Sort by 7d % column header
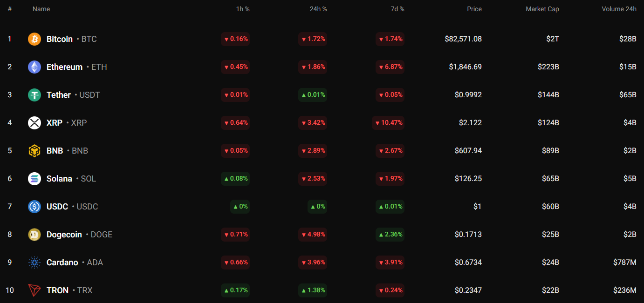The image size is (644, 303). pyautogui.click(x=397, y=9)
